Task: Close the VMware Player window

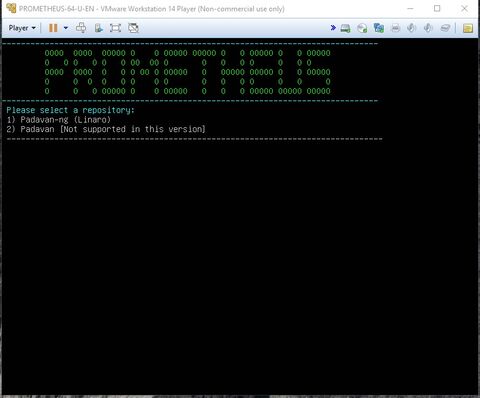Action: pos(464,9)
